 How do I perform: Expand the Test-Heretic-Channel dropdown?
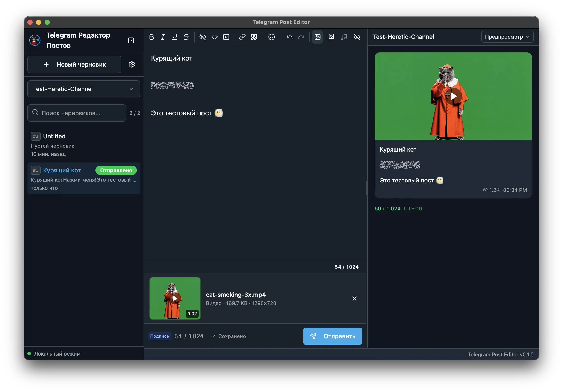(84, 89)
